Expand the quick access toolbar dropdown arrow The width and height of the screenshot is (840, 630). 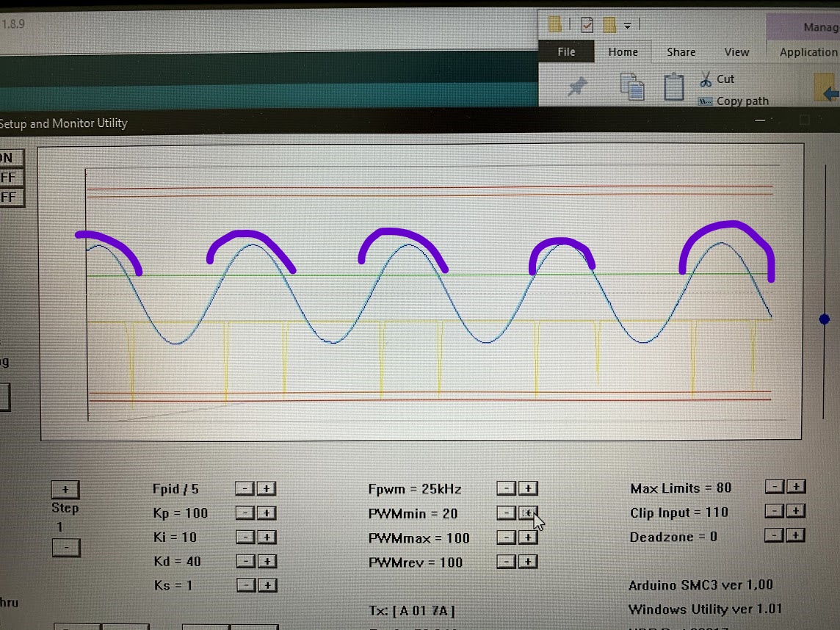[627, 25]
